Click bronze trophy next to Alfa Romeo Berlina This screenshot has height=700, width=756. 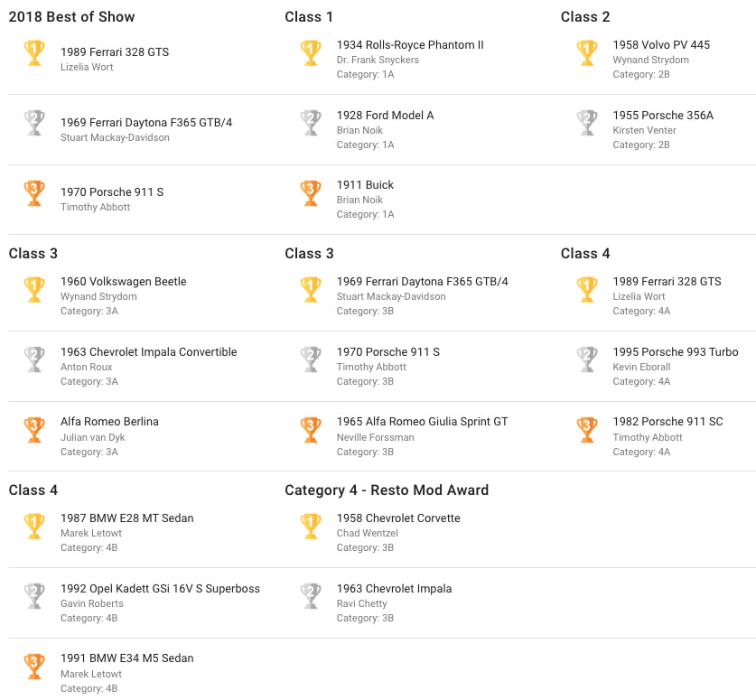[x=34, y=430]
